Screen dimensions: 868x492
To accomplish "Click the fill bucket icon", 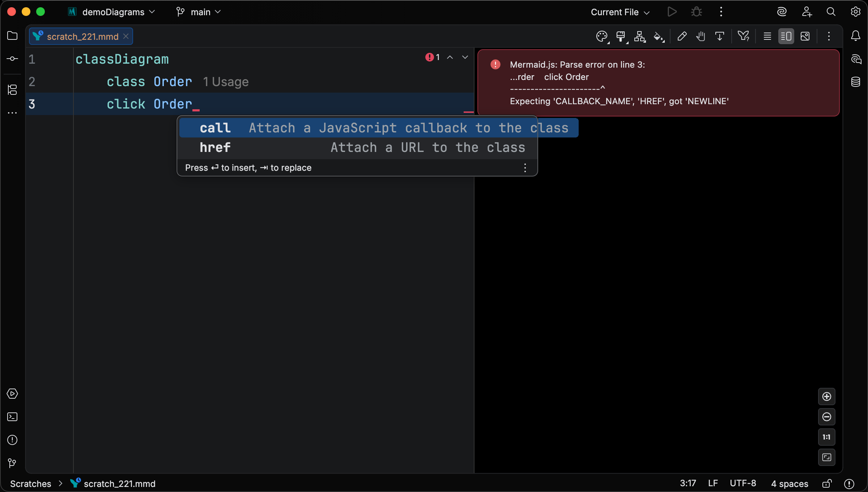I will coord(659,36).
